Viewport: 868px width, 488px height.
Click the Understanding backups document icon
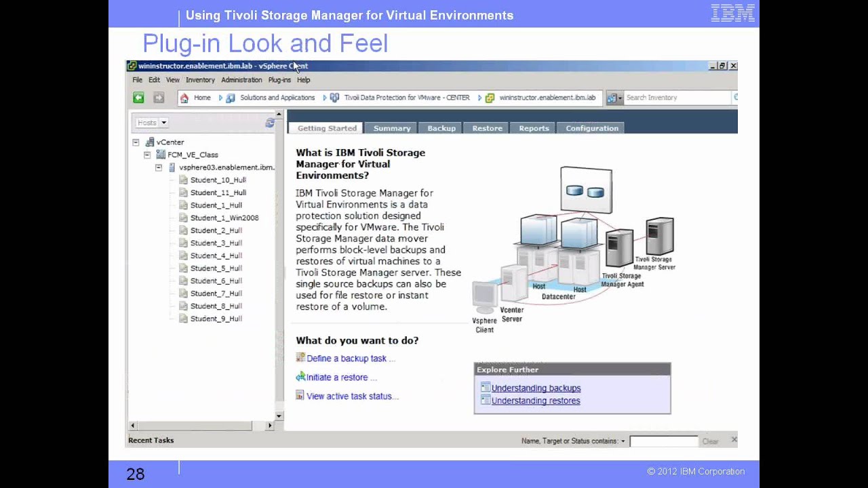[486, 388]
